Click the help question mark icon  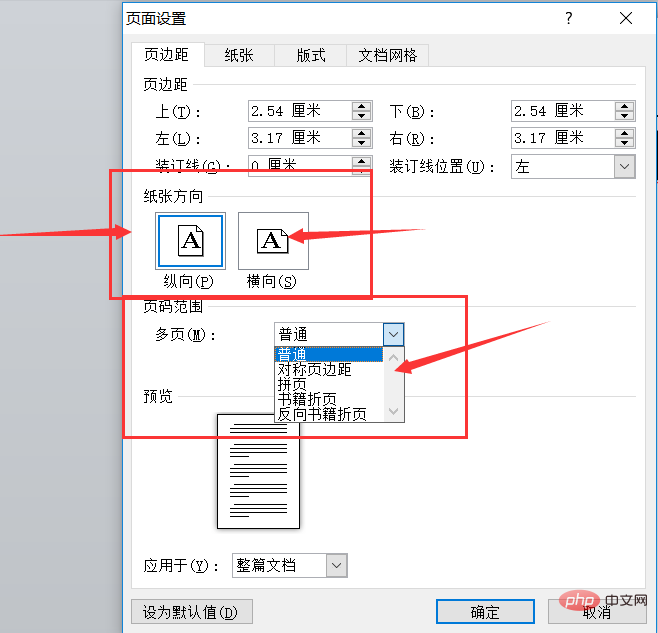coord(569,18)
